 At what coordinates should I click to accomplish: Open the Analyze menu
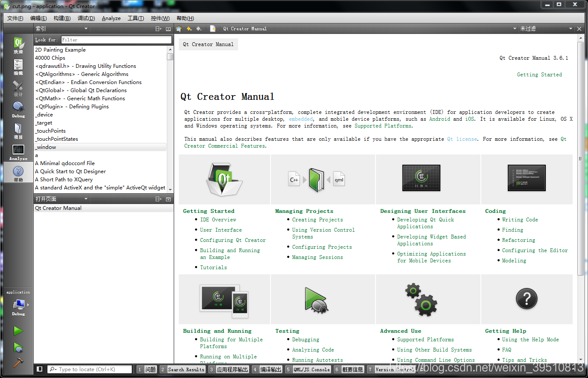tap(111, 18)
